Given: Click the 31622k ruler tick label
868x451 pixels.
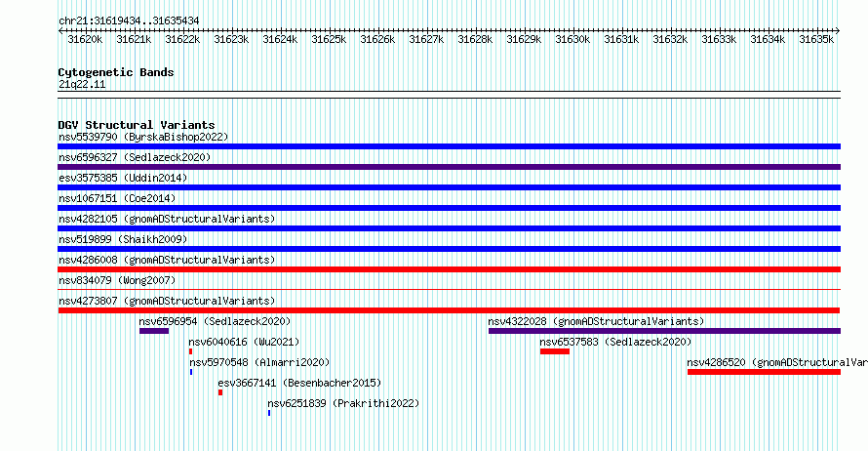Looking at the screenshot, I should 182,40.
